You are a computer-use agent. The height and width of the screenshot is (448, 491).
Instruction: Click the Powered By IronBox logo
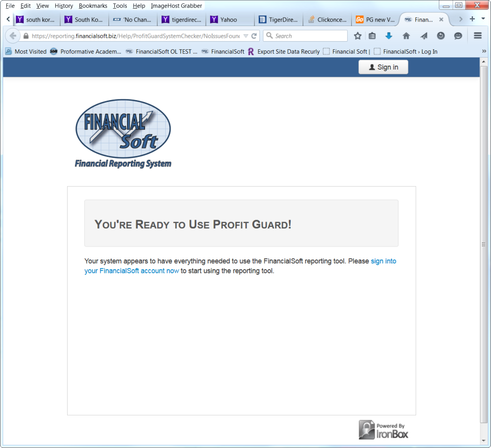[x=383, y=429]
